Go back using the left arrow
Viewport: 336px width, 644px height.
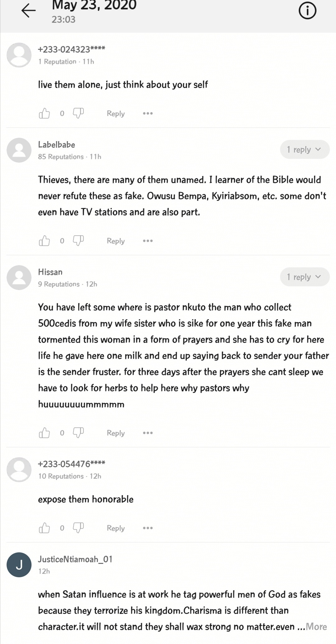point(29,11)
